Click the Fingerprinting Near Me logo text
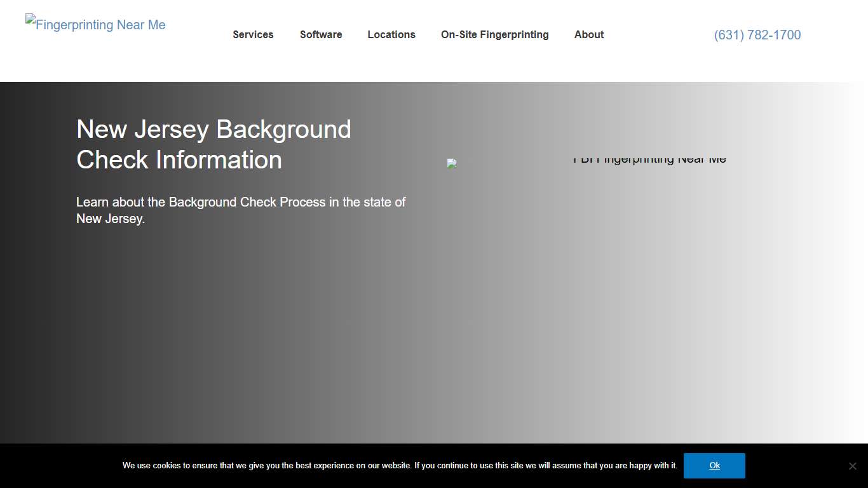Screen dimensions: 868x488 102,25
